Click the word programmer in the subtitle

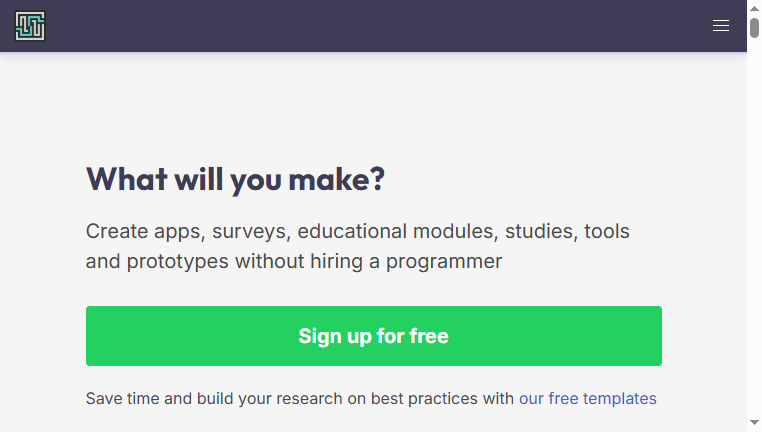point(444,261)
